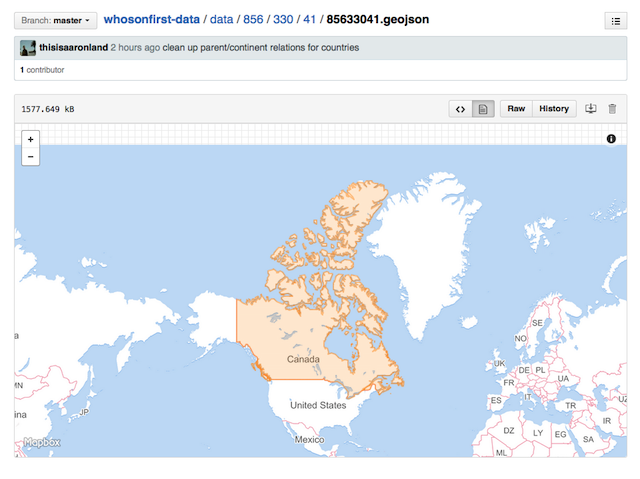Click the SA label on map

588,439
